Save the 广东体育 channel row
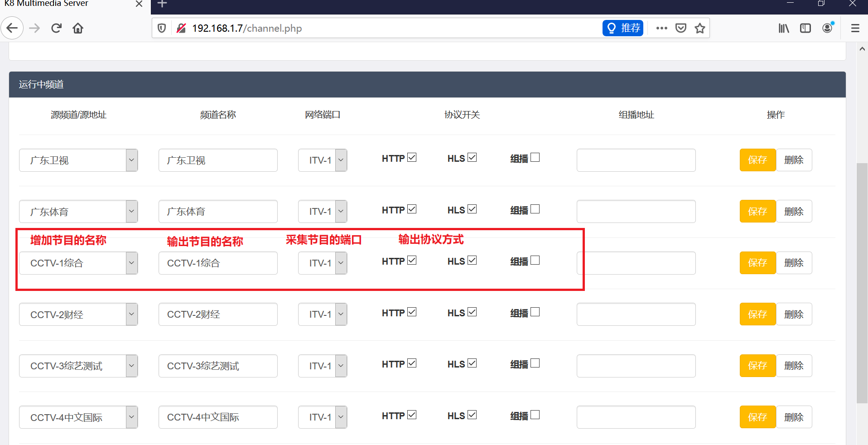868x445 pixels. point(757,212)
